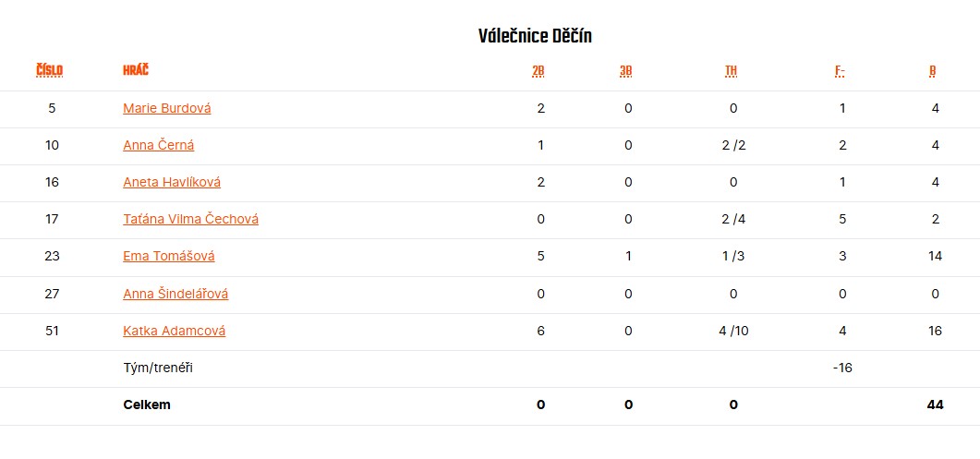Image resolution: width=980 pixels, height=459 pixels.
Task: Go to Aneta Havlíková's profile
Action: coord(172,182)
